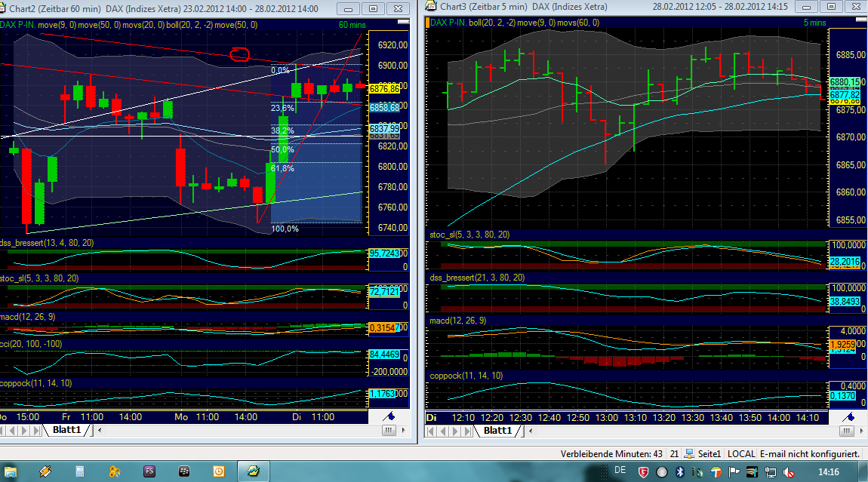Open the Calculator from the taskbar
The image size is (868, 482).
[x=79, y=471]
